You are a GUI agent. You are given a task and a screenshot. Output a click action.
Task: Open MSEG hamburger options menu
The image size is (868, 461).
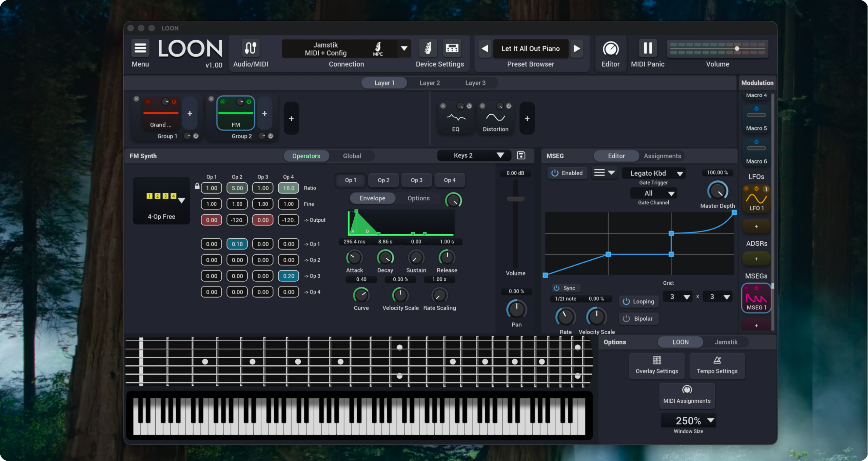(604, 173)
